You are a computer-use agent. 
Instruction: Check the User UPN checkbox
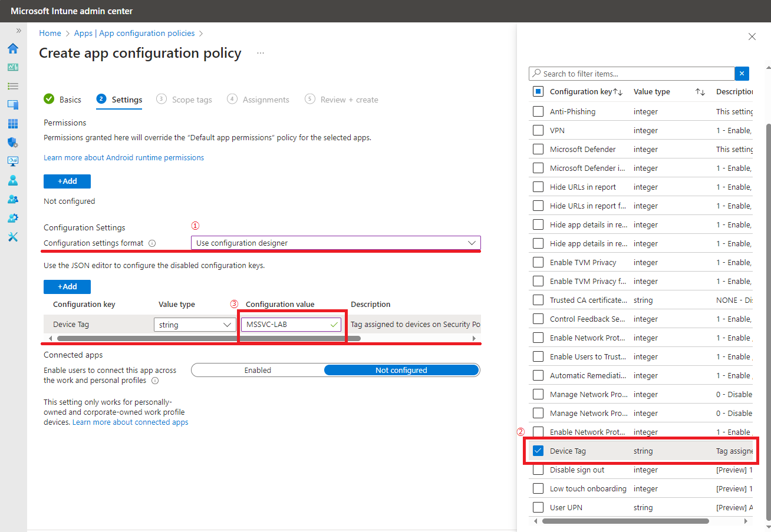click(538, 507)
